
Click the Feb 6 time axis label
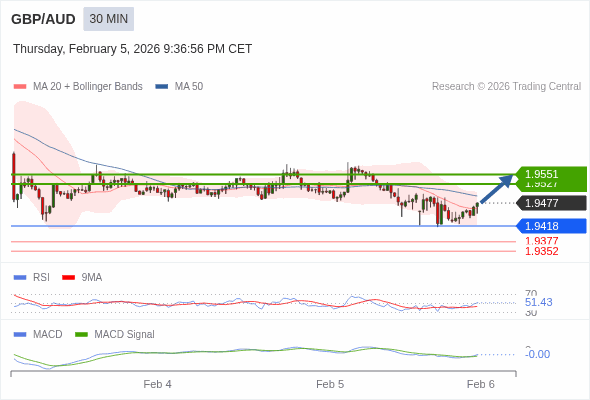481,384
